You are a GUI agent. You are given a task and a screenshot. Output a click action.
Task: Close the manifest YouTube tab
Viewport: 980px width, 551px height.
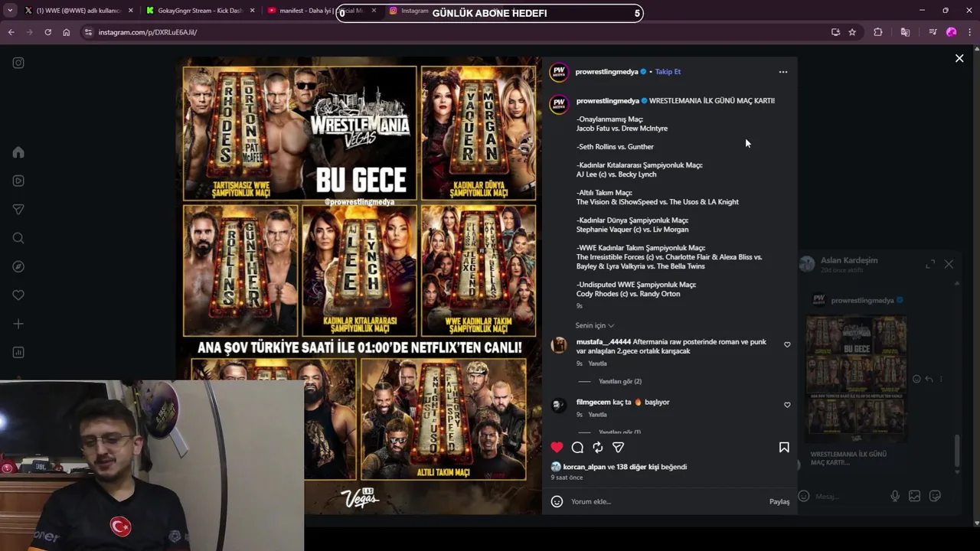(374, 11)
